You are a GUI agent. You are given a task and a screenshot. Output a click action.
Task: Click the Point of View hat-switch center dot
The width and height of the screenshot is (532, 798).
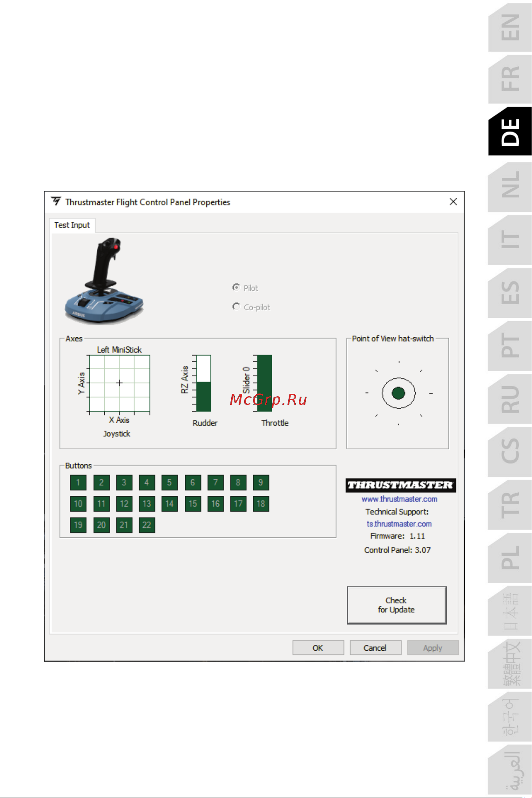pos(398,393)
